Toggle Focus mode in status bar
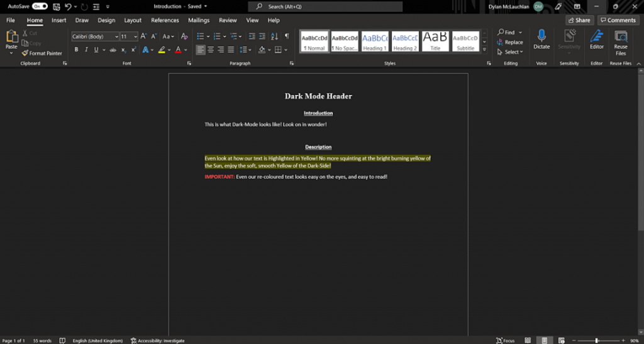Screen dimensions: 644x344 [505, 341]
